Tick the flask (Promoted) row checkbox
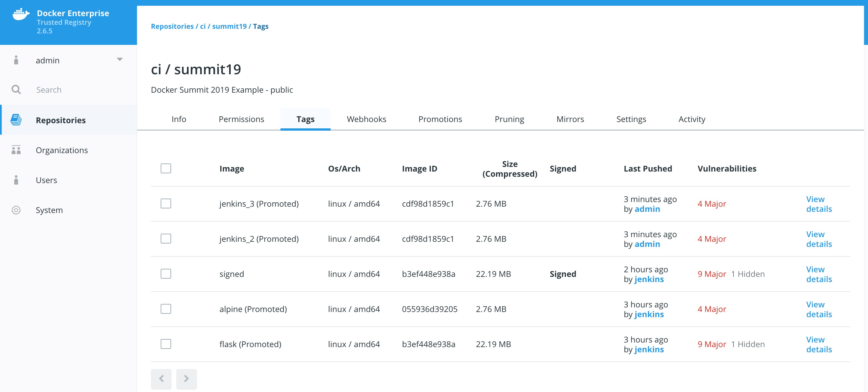Image resolution: width=868 pixels, height=392 pixels. click(x=166, y=344)
